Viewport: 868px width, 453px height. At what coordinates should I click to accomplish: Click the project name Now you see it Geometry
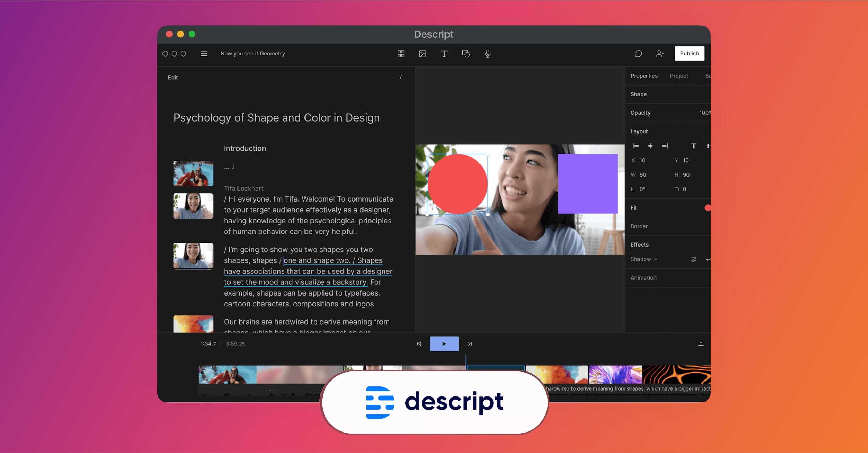click(252, 54)
